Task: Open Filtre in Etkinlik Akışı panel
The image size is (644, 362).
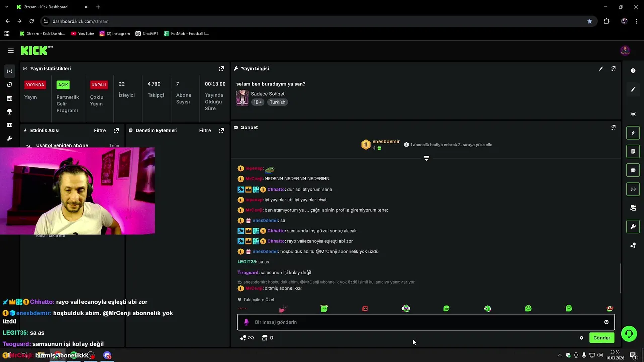Action: tap(100, 130)
